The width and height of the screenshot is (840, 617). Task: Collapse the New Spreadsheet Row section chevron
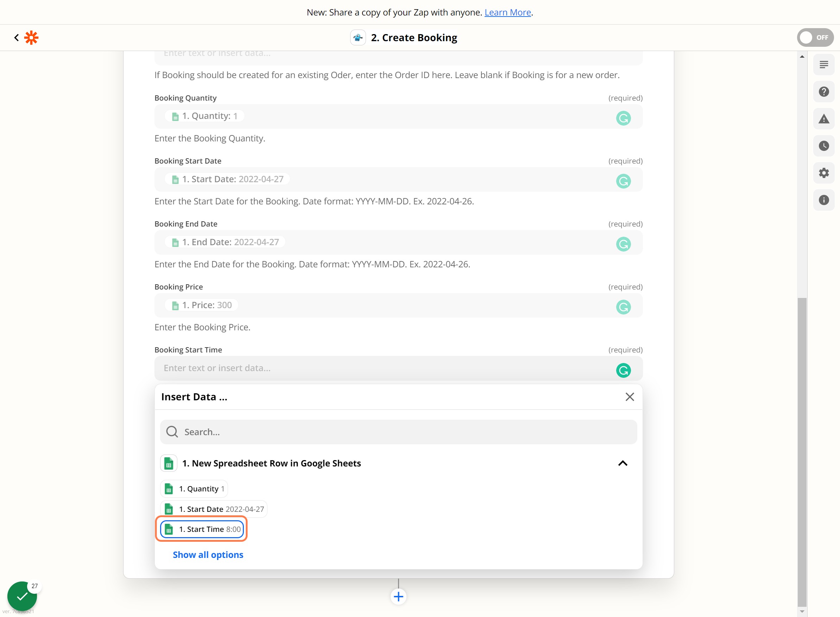[623, 463]
